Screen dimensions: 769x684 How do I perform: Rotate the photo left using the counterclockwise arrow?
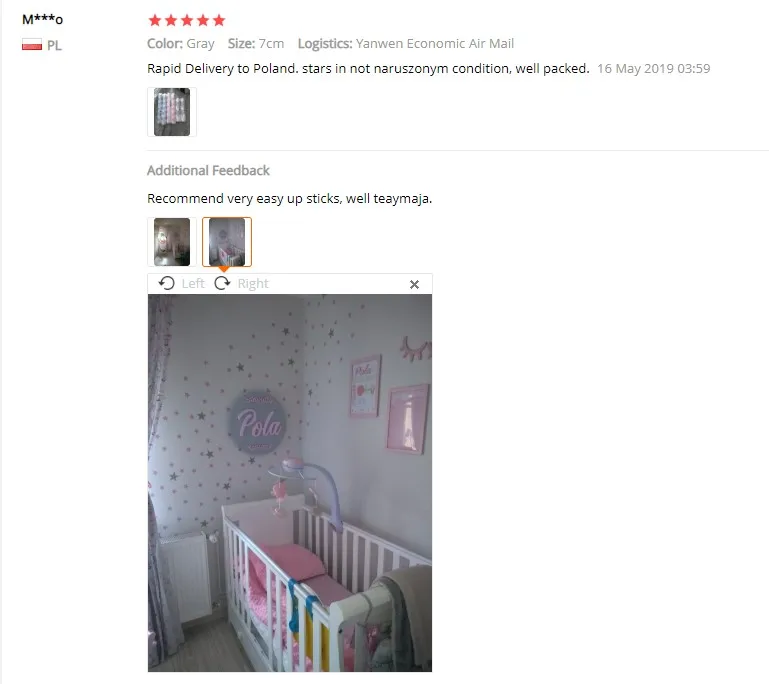tap(167, 283)
